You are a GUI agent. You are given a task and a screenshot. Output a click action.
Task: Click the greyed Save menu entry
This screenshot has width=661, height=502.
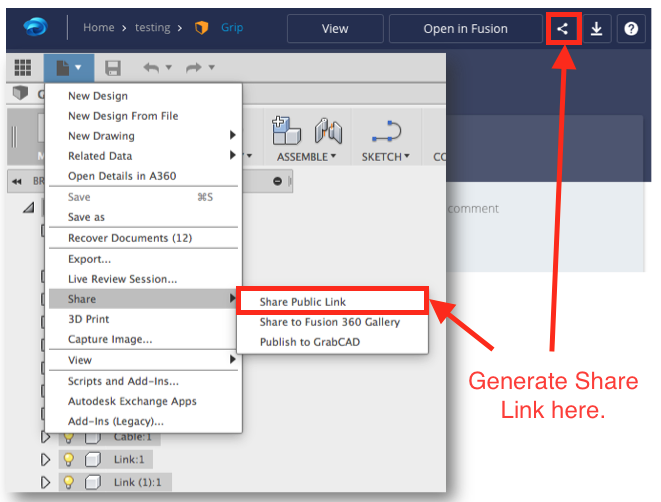(143, 197)
